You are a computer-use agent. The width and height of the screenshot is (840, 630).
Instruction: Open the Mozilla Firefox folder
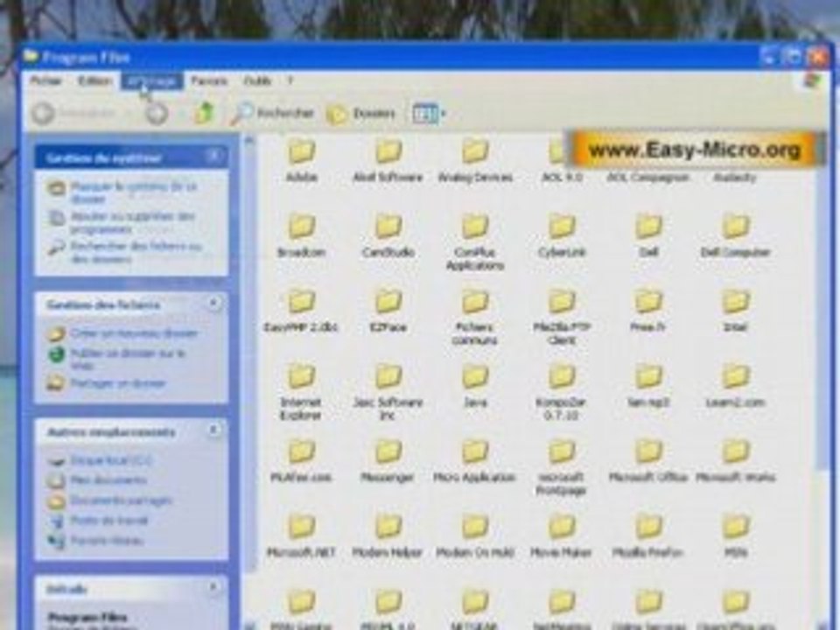[x=648, y=535]
